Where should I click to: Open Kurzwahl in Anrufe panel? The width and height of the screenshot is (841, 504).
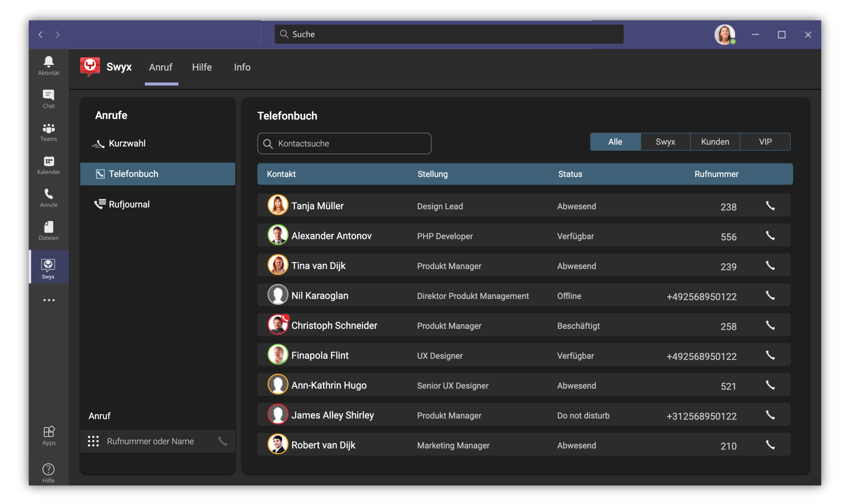(127, 143)
